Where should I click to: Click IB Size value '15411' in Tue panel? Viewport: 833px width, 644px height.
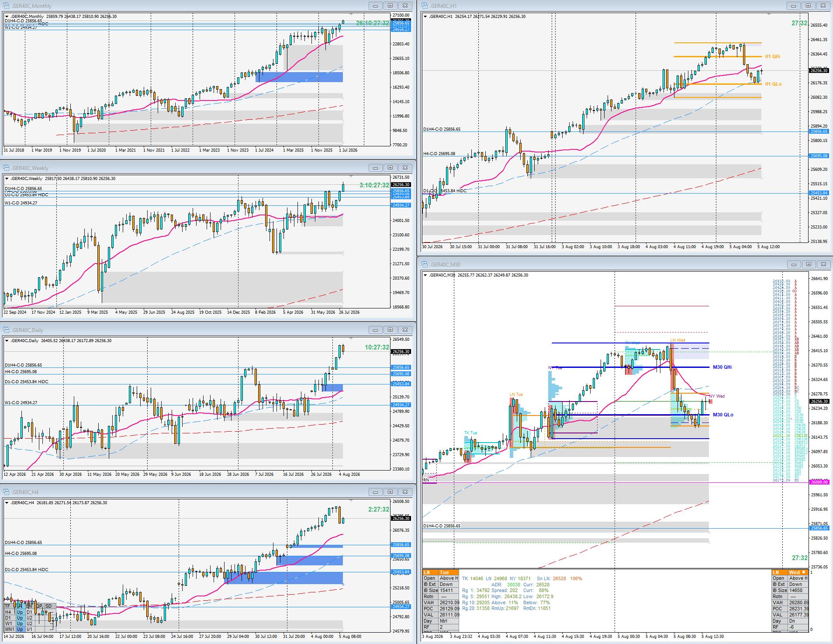coord(446,590)
